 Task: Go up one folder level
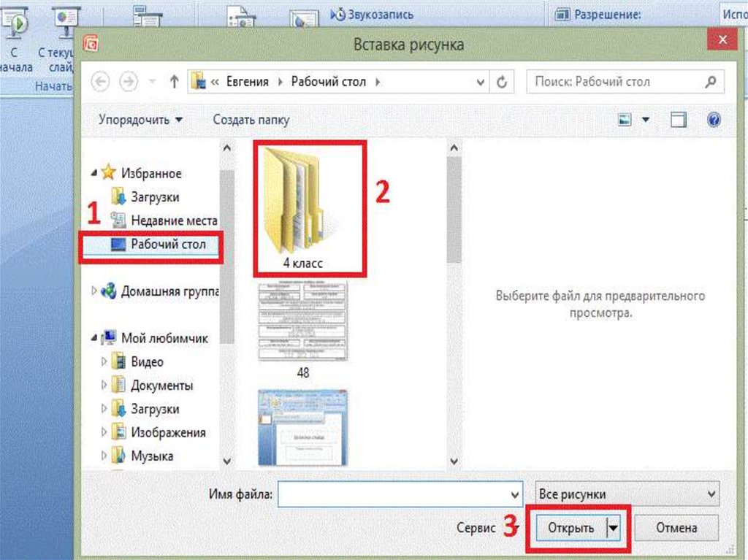(174, 82)
